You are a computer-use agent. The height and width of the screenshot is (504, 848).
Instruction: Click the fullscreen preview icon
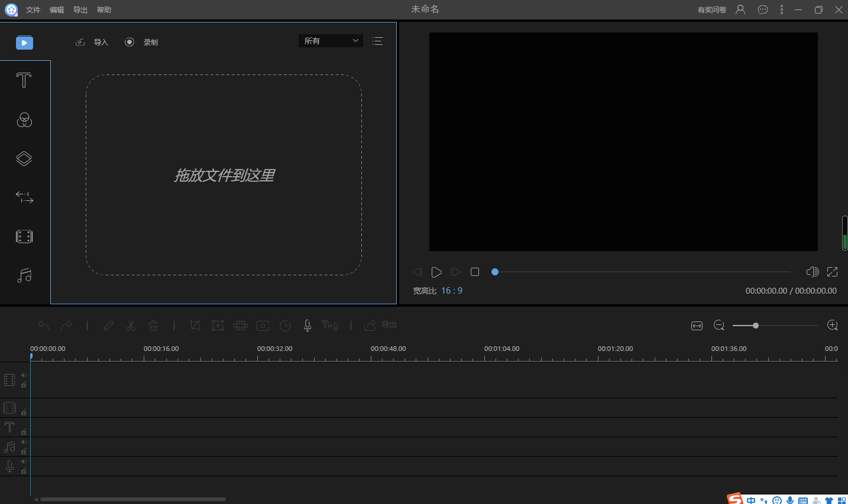point(832,272)
